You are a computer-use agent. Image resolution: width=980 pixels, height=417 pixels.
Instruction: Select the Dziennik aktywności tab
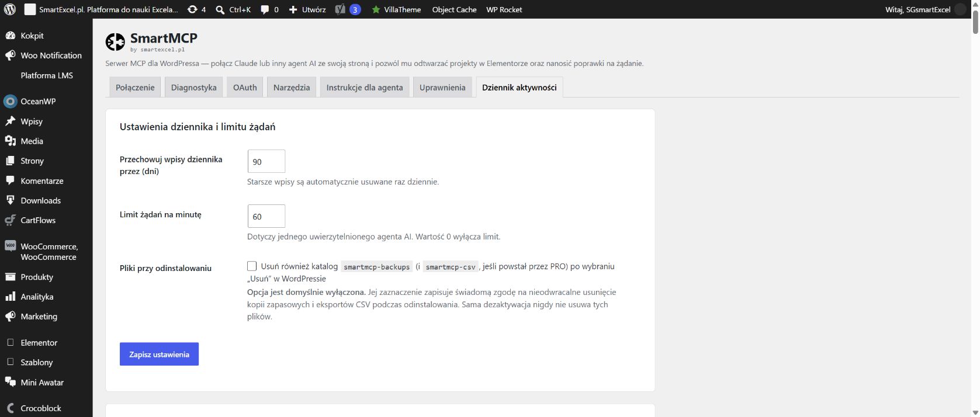[x=520, y=87]
